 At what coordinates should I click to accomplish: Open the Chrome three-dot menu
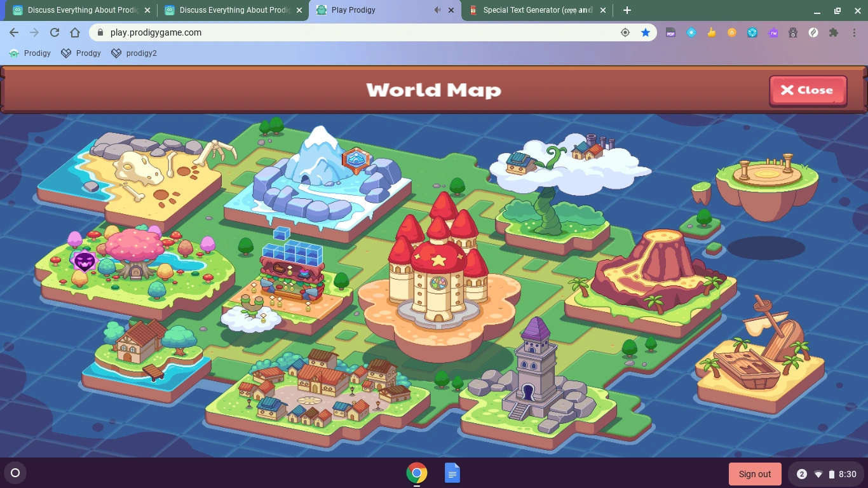pyautogui.click(x=854, y=32)
